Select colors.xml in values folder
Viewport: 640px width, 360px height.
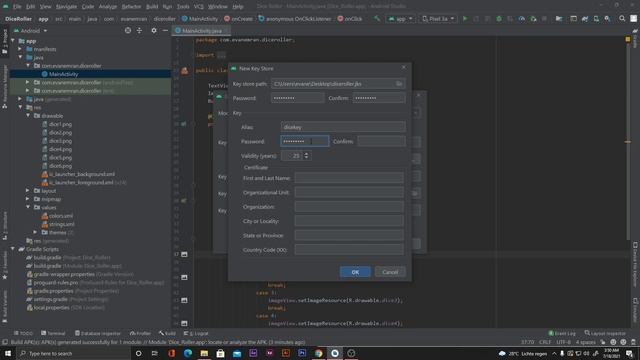(x=60, y=216)
